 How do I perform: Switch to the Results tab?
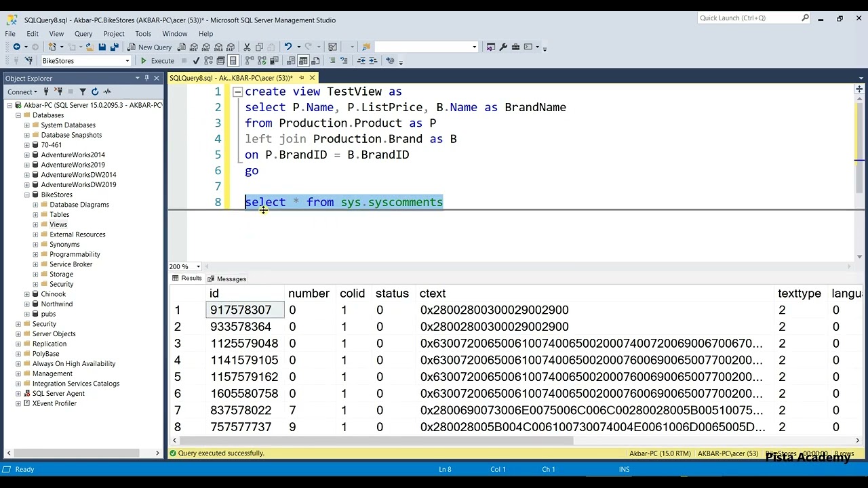[187, 279]
